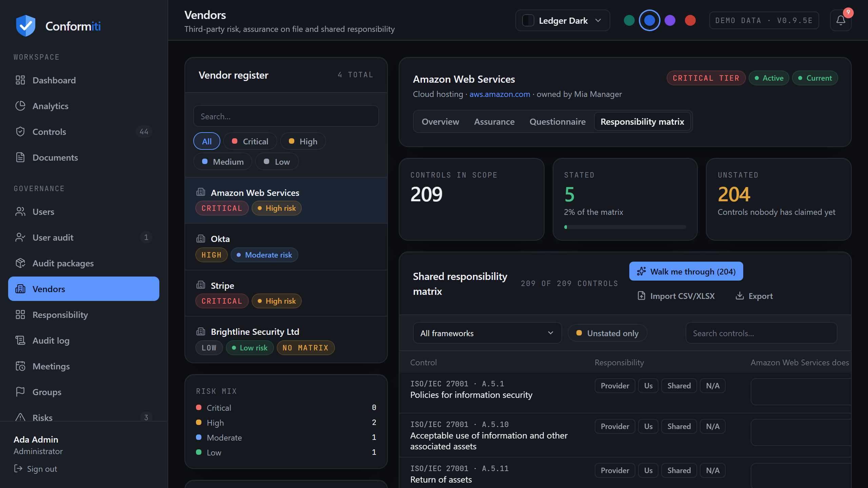Click the Ledger Dark theme preview icon
This screenshot has width=868, height=488.
click(528, 20)
